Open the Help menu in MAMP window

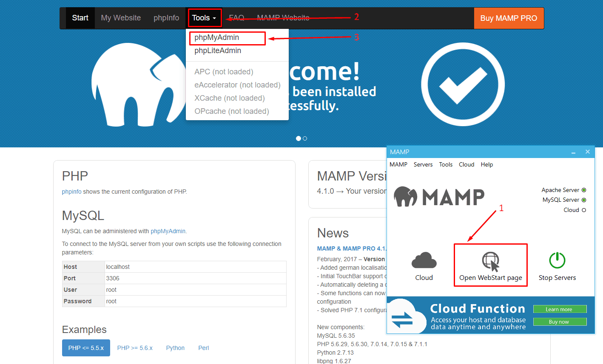[487, 164]
